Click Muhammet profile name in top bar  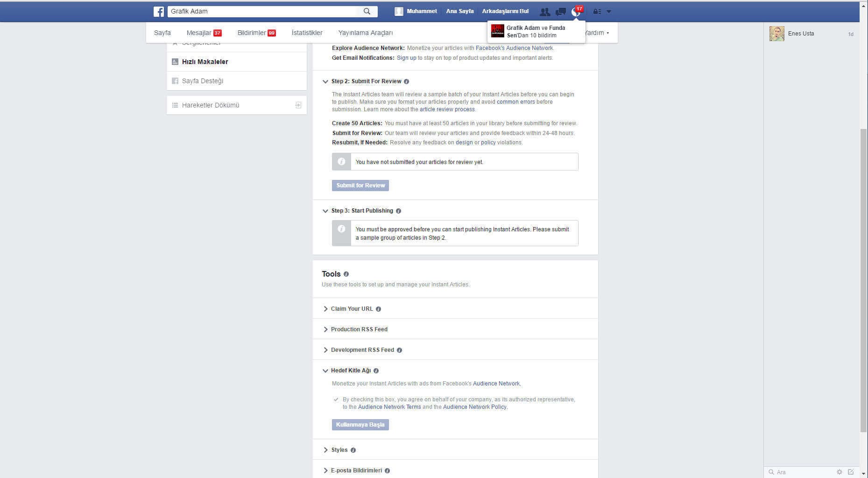click(422, 11)
